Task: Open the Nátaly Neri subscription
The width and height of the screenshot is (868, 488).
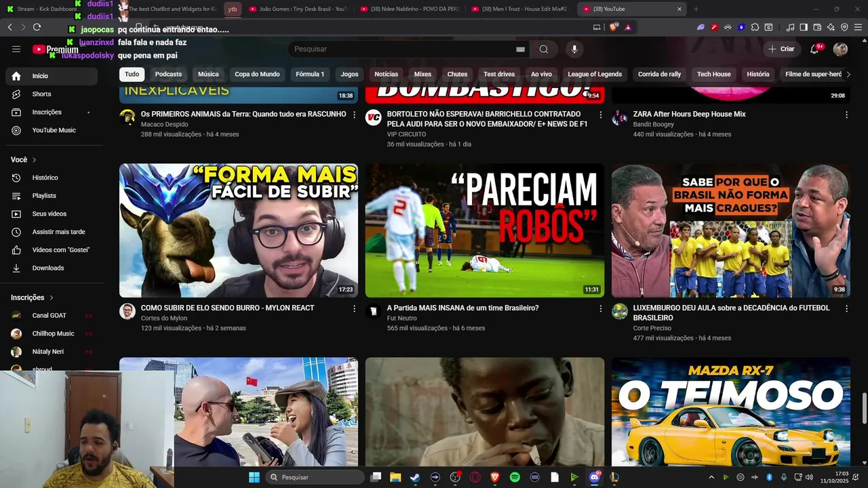Action: point(52,352)
